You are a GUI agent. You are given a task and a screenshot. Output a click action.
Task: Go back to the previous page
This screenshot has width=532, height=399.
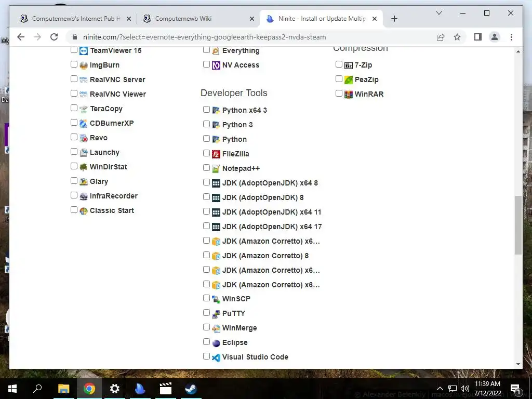21,37
